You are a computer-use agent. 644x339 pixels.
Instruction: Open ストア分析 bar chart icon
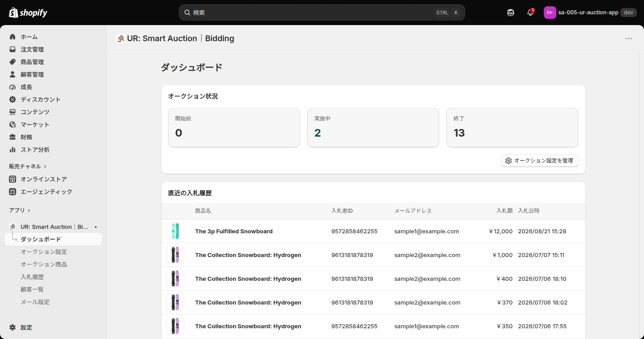coord(13,150)
